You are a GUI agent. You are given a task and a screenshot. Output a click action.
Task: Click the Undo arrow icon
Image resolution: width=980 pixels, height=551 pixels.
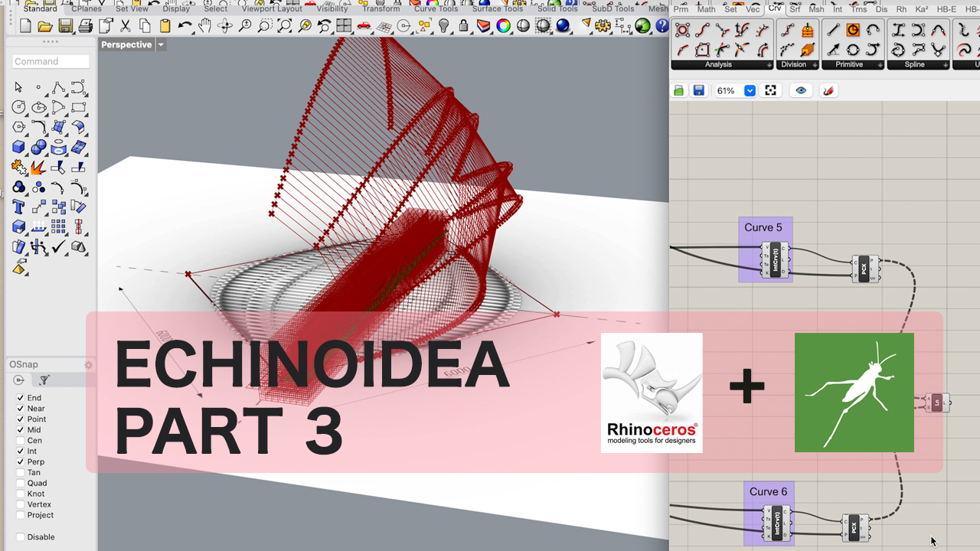185,26
